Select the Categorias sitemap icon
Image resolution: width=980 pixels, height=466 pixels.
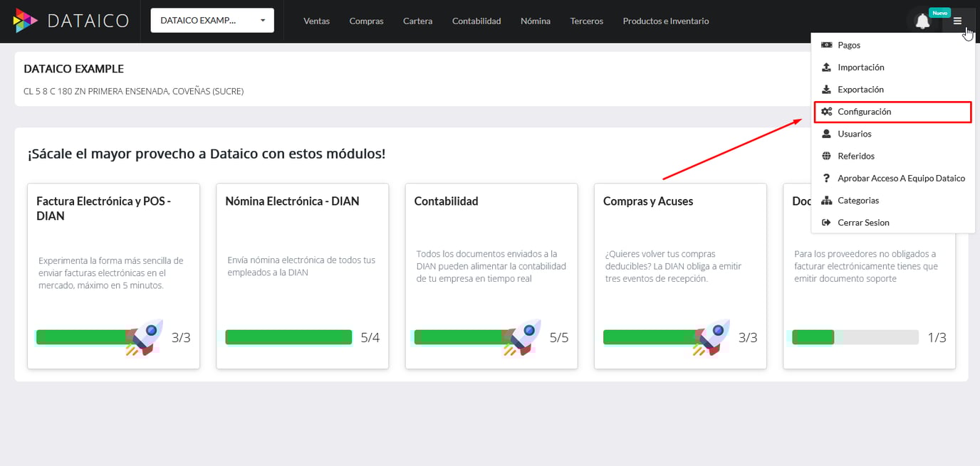tap(826, 200)
